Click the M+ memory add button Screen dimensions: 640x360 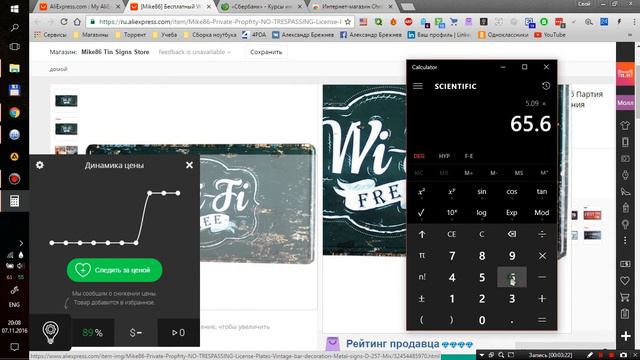469,173
